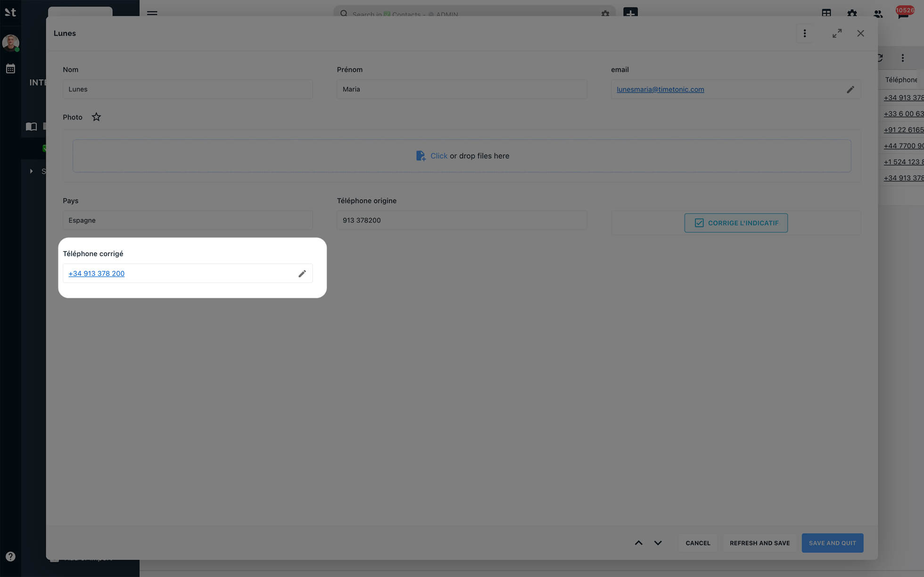The image size is (924, 577).
Task: Open the help question mark icon
Action: click(x=10, y=556)
